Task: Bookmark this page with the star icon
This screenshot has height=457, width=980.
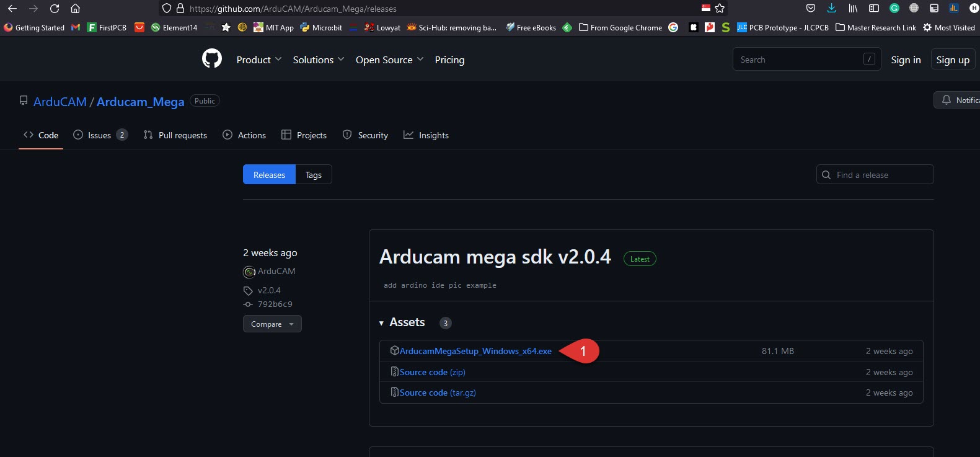Action: (x=720, y=9)
